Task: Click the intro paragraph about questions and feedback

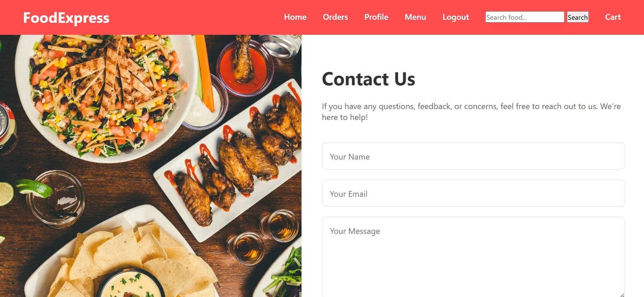Action: pos(471,112)
